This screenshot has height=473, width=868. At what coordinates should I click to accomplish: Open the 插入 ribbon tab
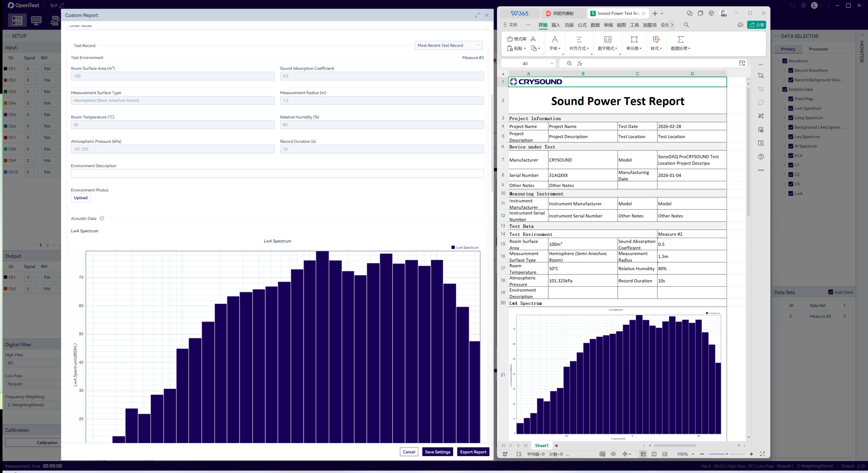tap(556, 25)
